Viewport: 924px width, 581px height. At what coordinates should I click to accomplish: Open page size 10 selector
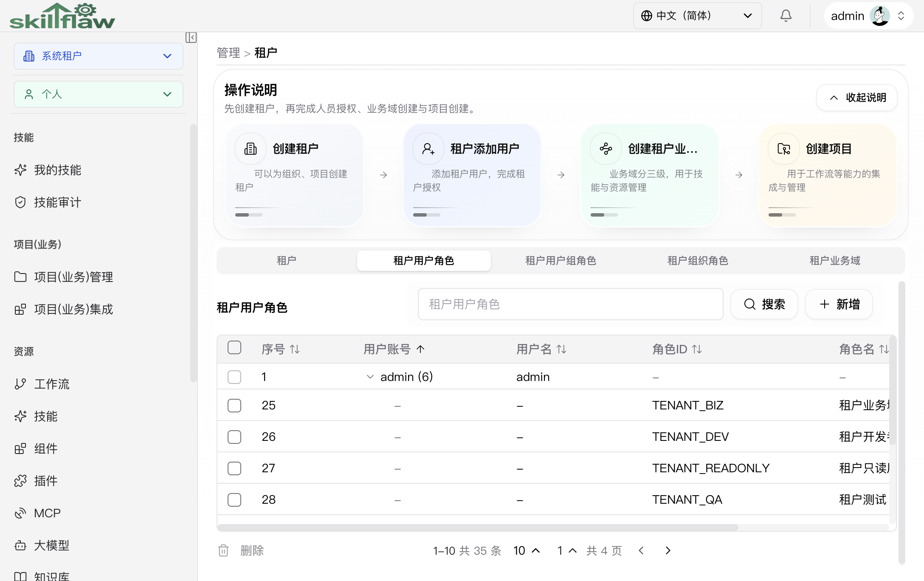tap(527, 550)
